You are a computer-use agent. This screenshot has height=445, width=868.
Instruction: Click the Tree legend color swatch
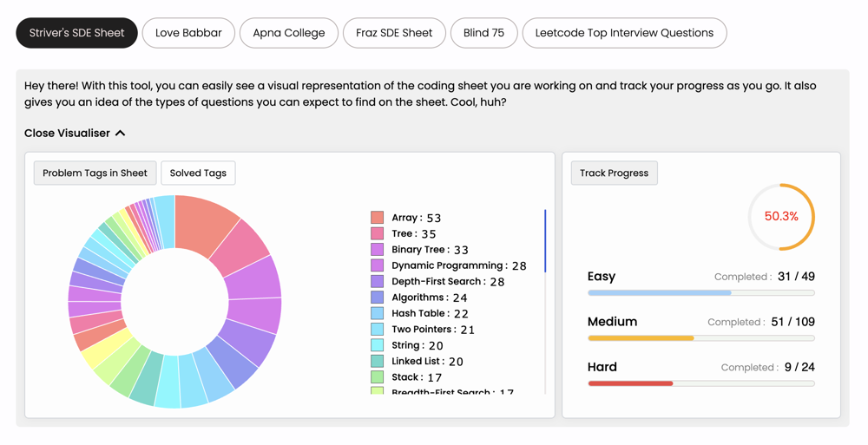click(378, 233)
